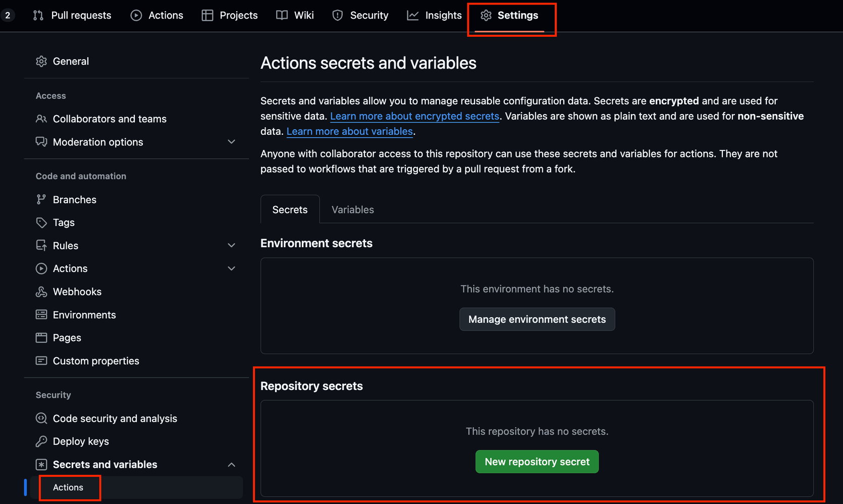Click the Tags icon in sidebar
Image resolution: width=843 pixels, height=504 pixels.
pos(41,222)
